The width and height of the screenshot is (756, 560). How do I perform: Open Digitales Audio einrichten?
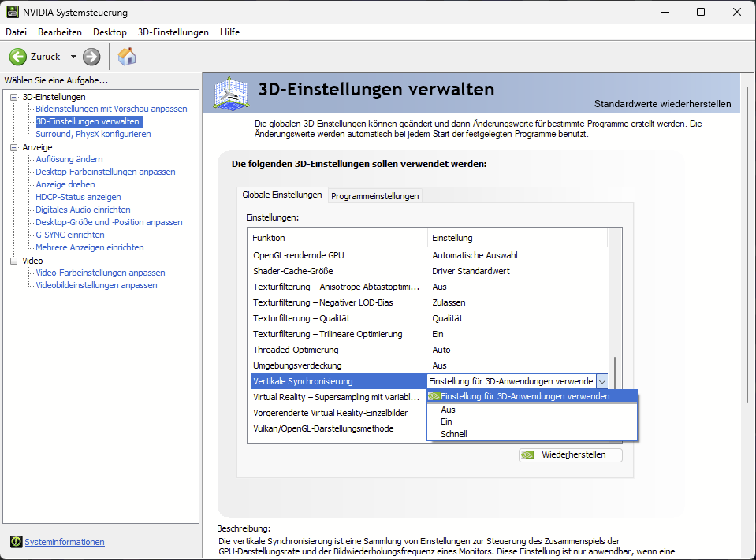[x=83, y=210]
